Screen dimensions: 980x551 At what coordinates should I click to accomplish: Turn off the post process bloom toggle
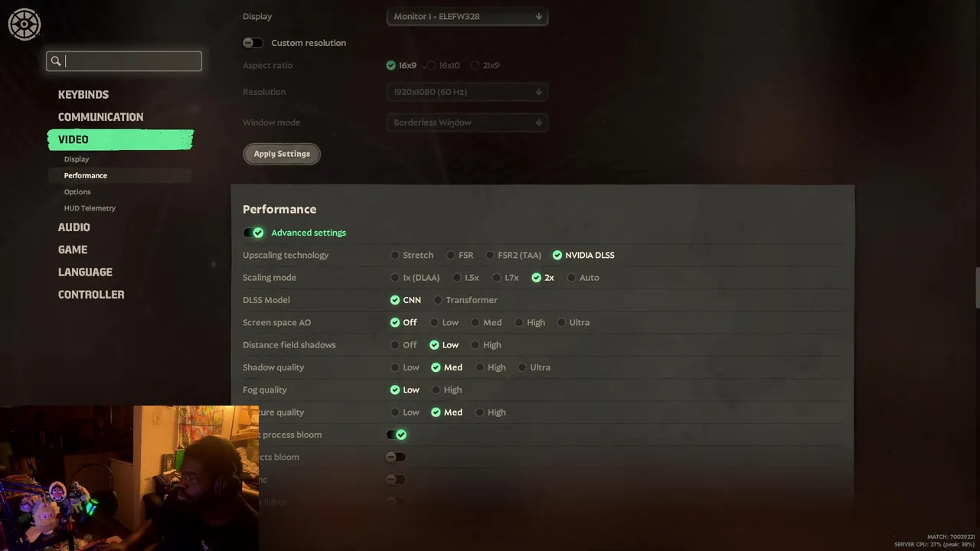[x=396, y=435]
